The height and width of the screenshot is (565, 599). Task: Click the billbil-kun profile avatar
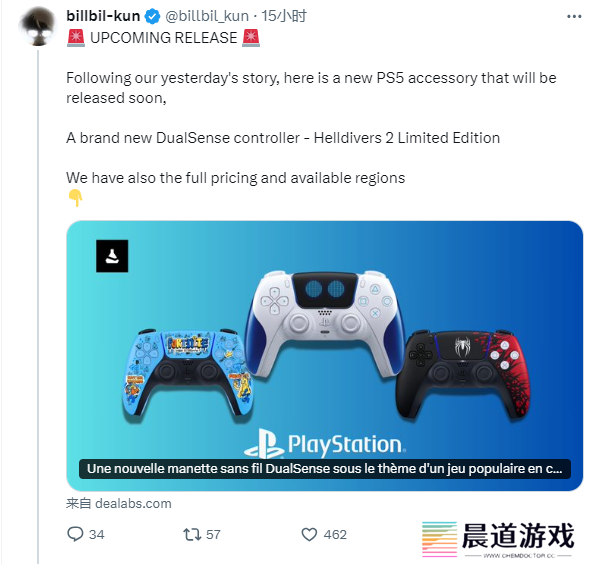tap(38, 26)
